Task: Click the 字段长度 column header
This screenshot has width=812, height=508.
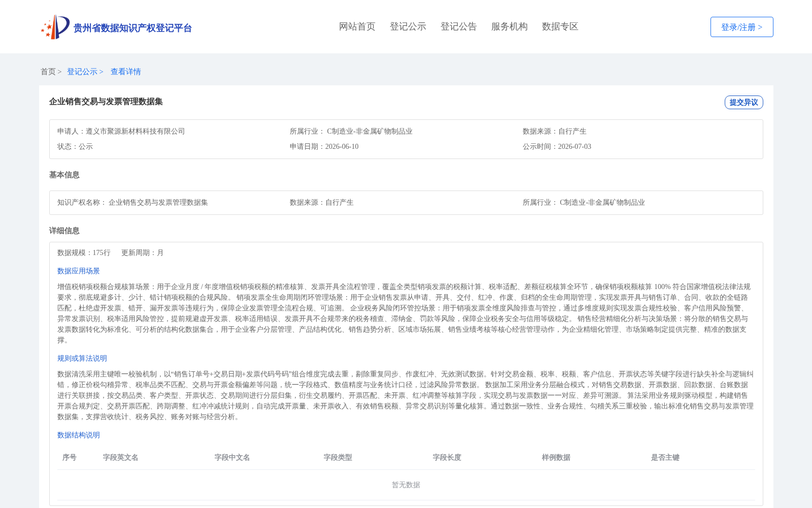Action: (x=447, y=458)
